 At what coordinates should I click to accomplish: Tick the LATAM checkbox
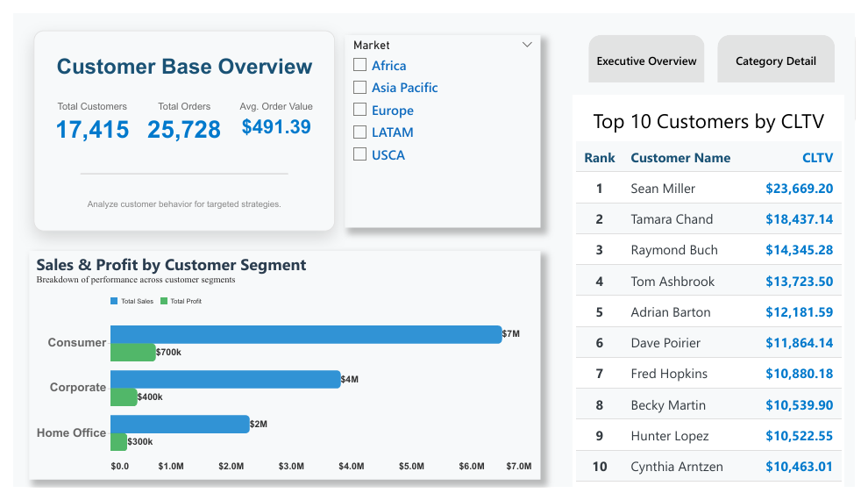tap(359, 132)
